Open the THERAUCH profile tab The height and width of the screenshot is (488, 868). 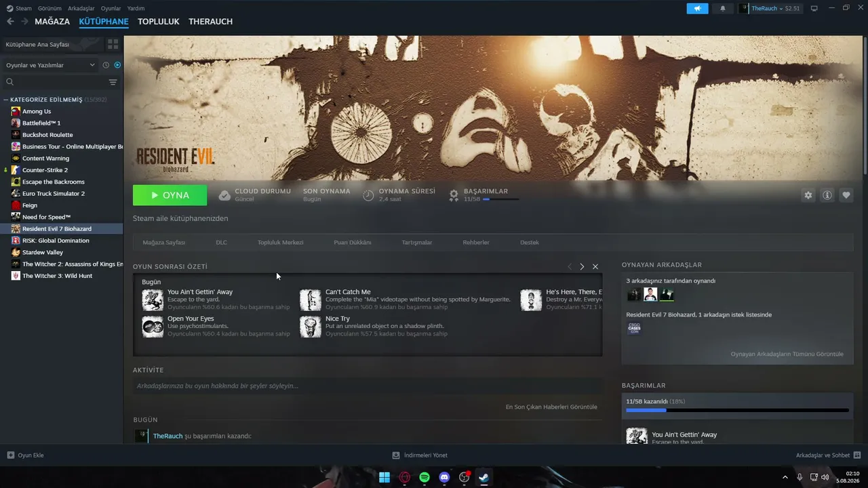[x=211, y=22]
